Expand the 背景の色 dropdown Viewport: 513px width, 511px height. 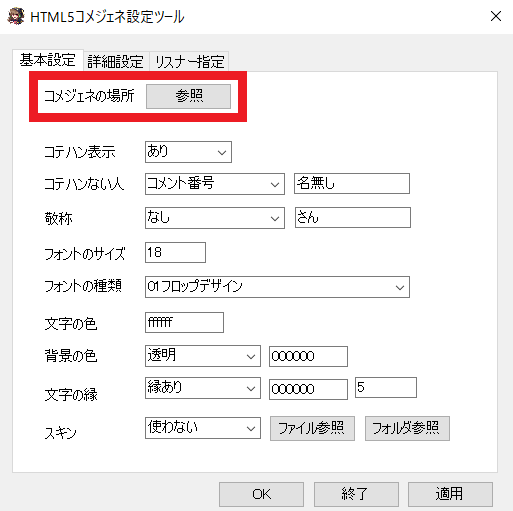pos(203,356)
